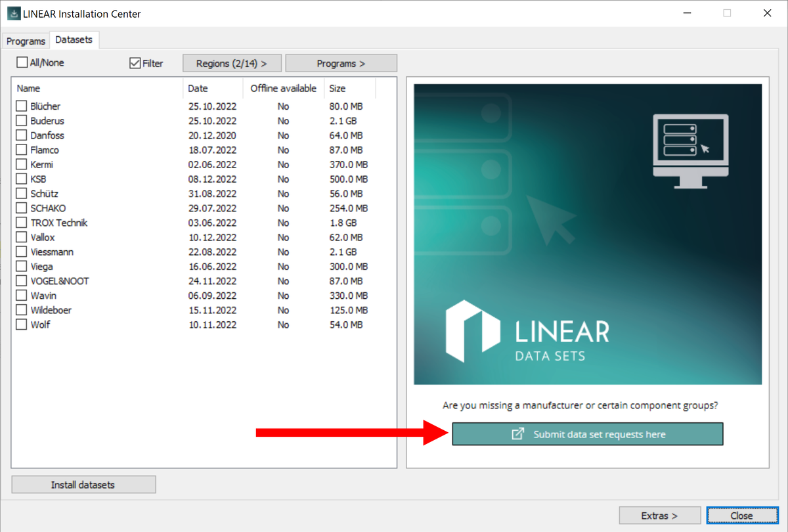Open the Extras menu
The height and width of the screenshot is (532, 788).
click(x=659, y=515)
